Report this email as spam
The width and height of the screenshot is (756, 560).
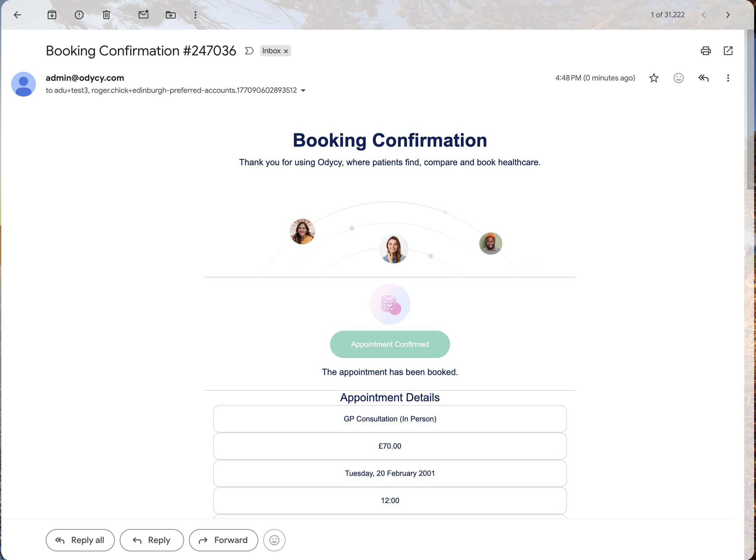point(79,15)
